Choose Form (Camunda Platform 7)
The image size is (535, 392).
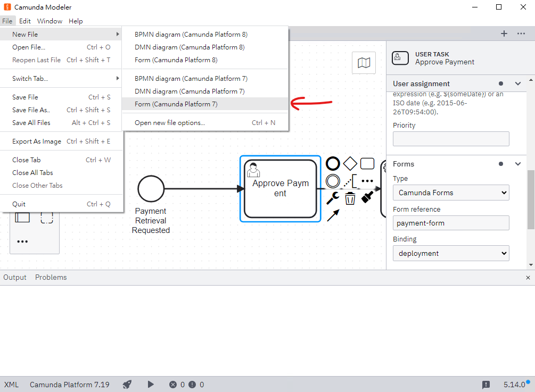205,104
